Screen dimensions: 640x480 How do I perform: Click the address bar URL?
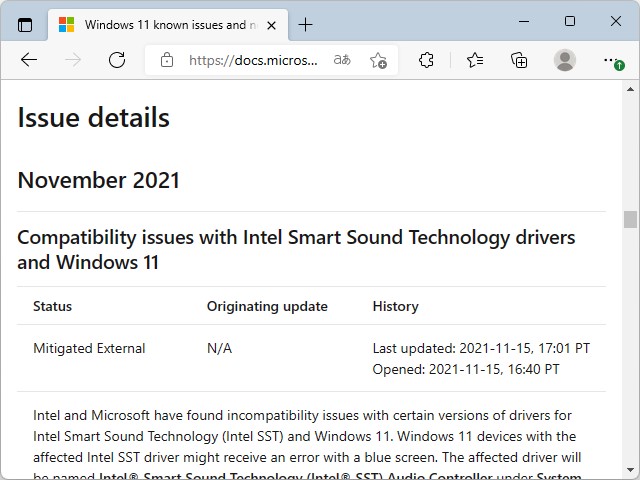[253, 60]
